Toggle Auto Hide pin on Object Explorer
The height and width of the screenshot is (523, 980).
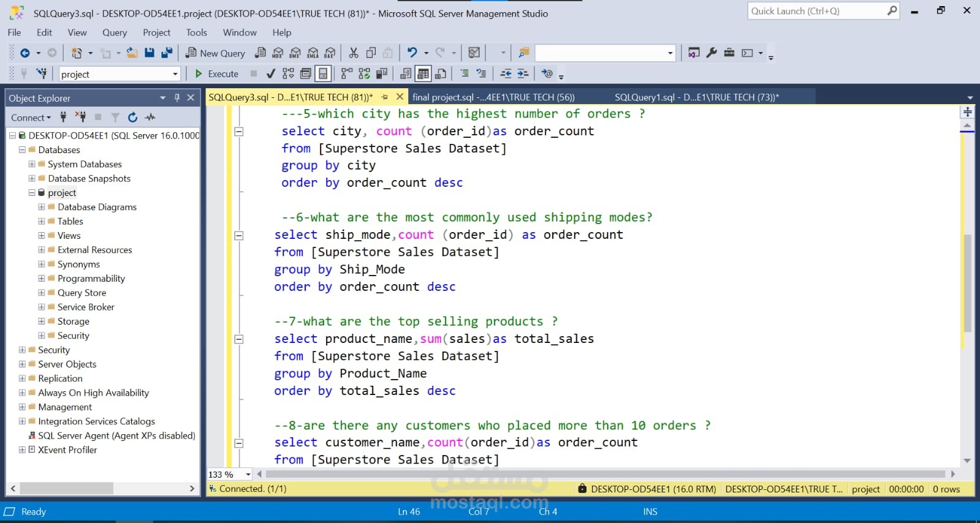177,98
